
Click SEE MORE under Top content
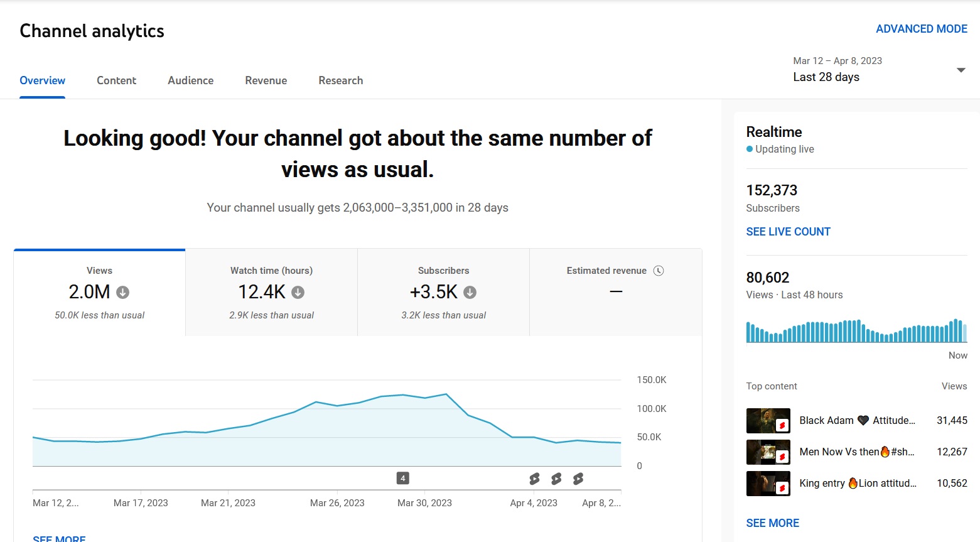click(x=772, y=523)
